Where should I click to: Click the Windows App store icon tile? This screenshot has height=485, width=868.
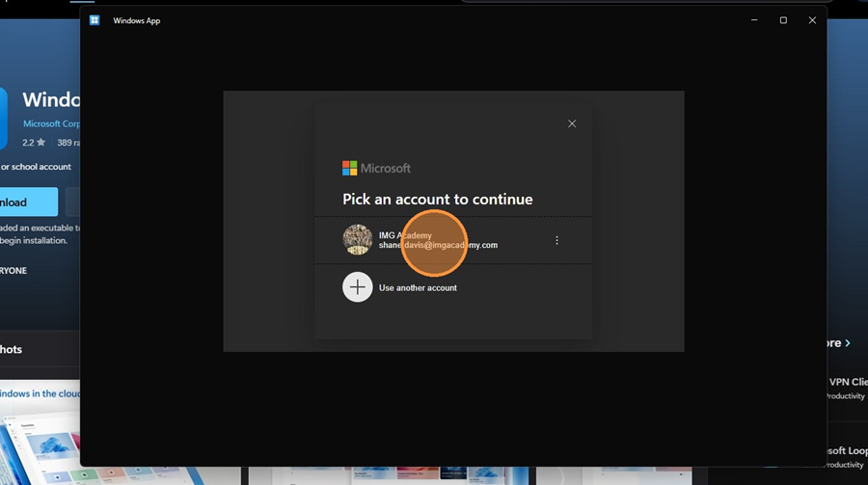point(3,119)
